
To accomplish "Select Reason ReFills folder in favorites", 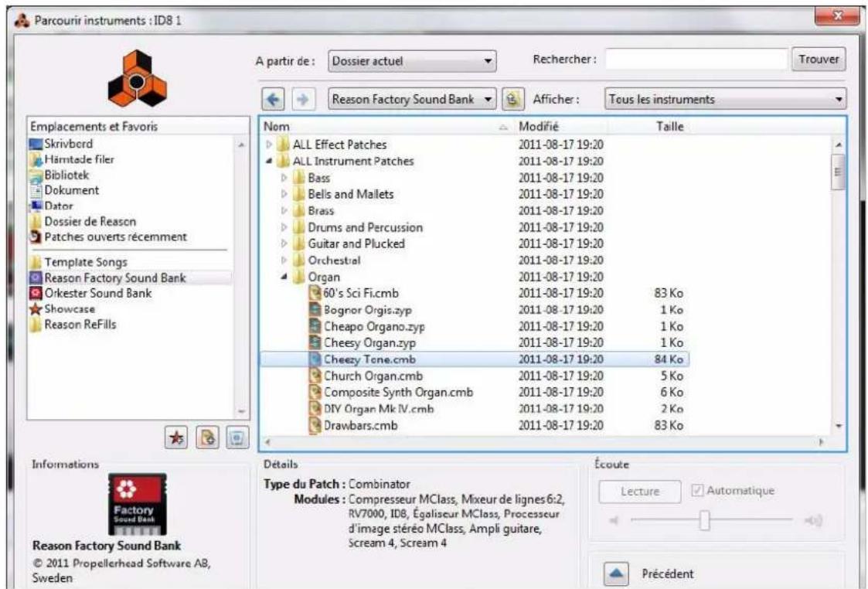I will pos(73,325).
